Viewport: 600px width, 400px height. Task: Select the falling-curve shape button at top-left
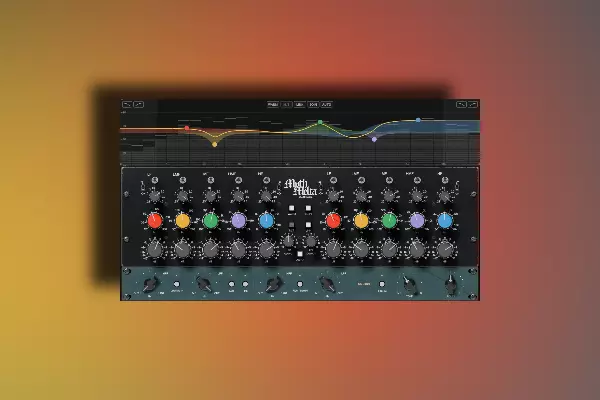(127, 104)
